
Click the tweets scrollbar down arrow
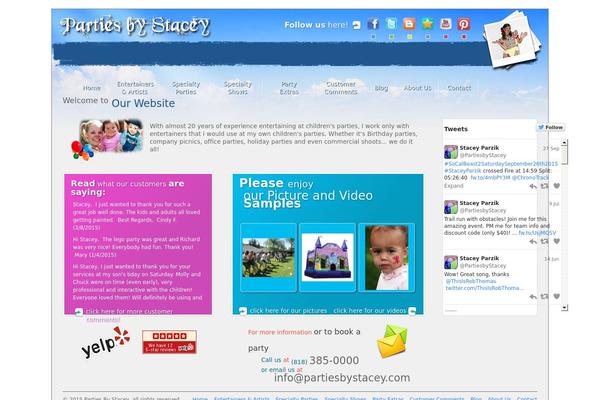564,307
